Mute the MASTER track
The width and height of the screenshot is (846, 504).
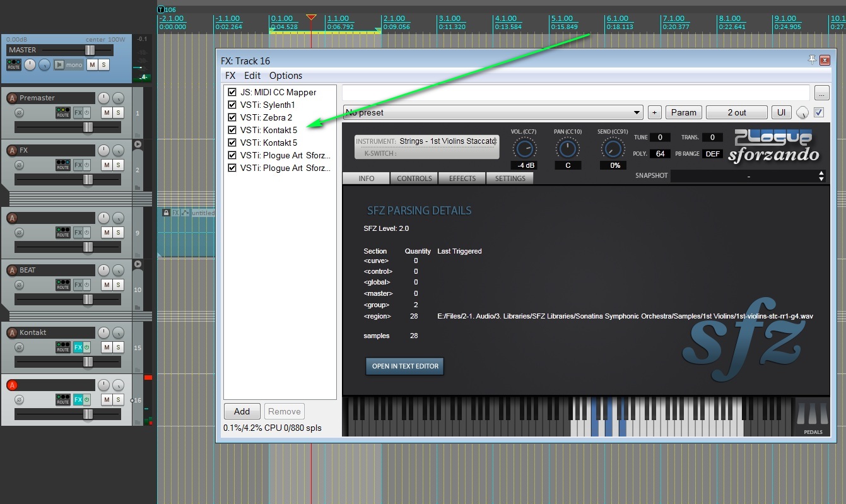point(92,64)
